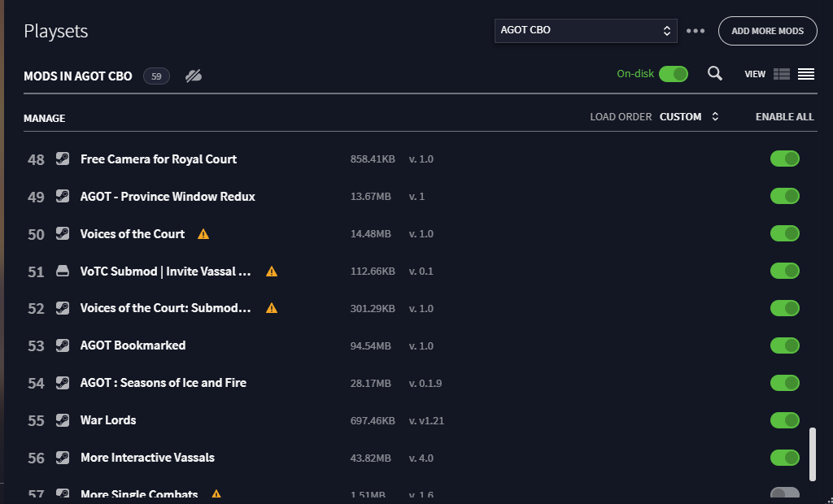833x504 pixels.
Task: Click the 94.54MB size value
Action: [x=371, y=345]
